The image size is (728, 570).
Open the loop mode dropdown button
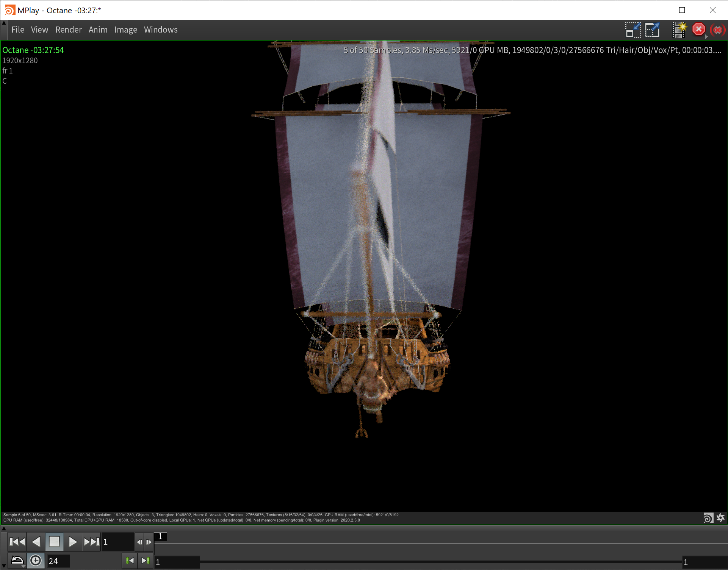17,561
